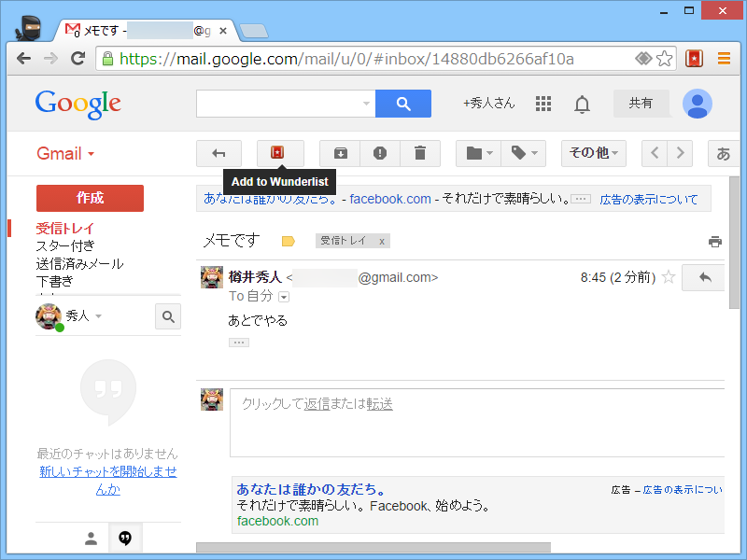Click the 作成 compose button
This screenshot has width=747, height=560.
click(x=90, y=198)
